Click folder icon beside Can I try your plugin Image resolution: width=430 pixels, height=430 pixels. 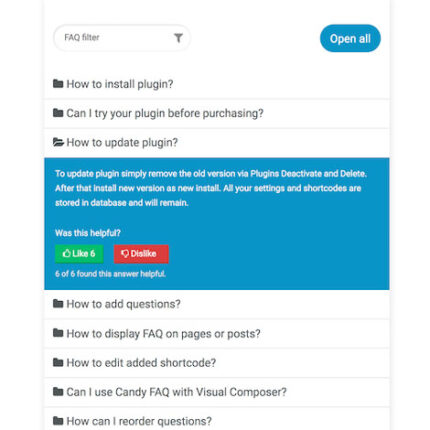click(x=58, y=113)
